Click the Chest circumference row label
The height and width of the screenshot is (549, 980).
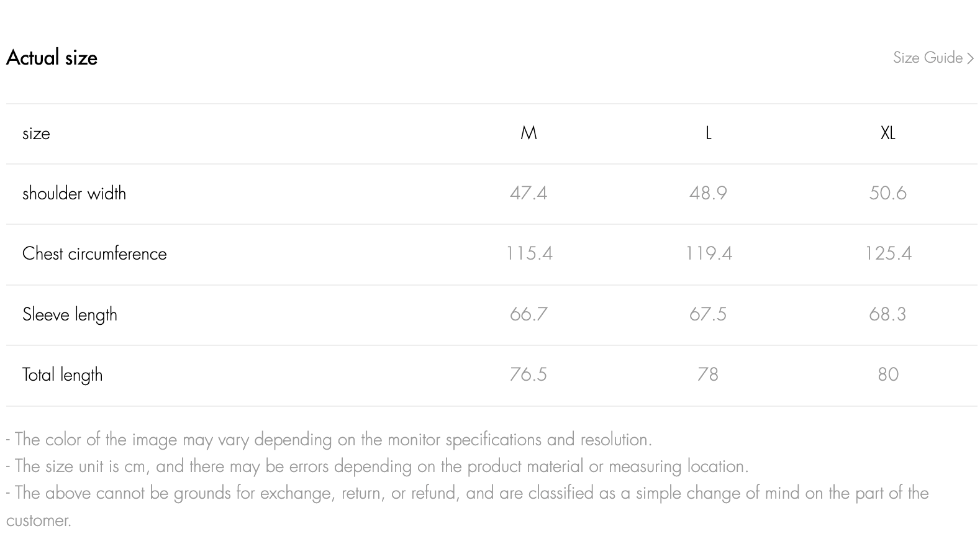(94, 254)
